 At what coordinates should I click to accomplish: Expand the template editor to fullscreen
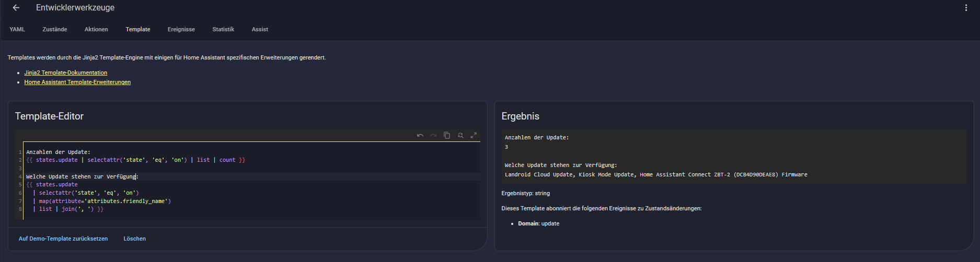tap(474, 136)
